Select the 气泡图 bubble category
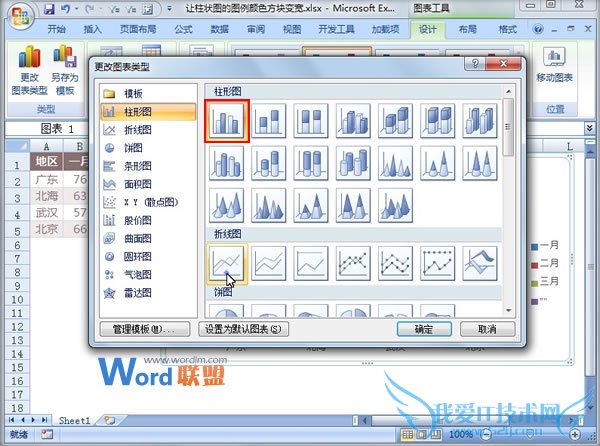Viewport: 600px width, 446px height. tap(148, 275)
